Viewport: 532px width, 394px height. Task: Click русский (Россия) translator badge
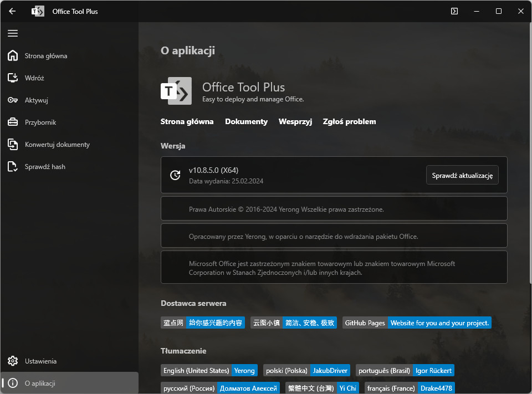(x=220, y=388)
